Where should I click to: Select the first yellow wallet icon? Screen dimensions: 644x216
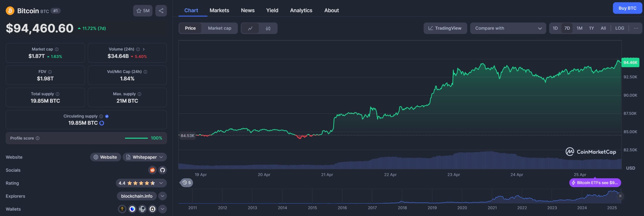point(122,209)
